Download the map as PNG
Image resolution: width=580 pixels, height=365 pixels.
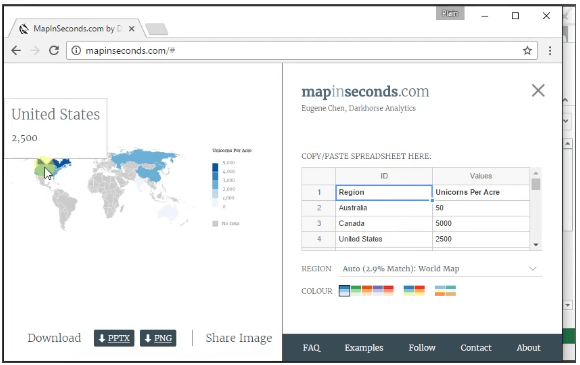pyautogui.click(x=158, y=338)
